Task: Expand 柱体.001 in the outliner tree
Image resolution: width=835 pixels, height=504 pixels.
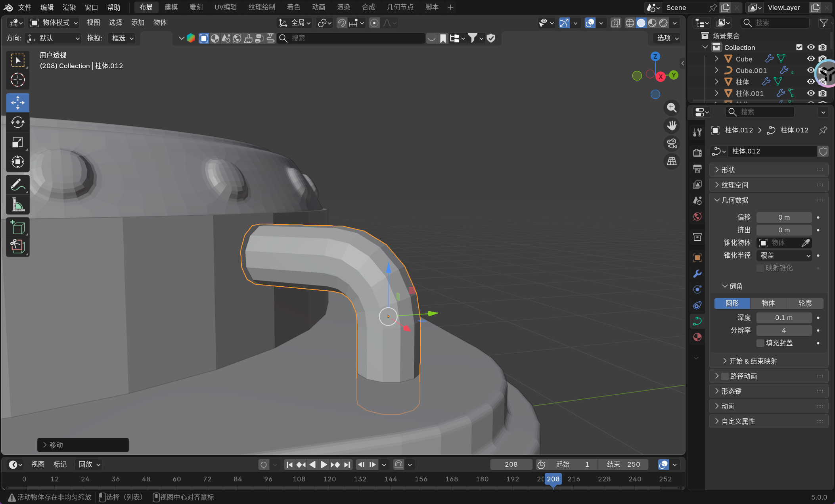Action: click(716, 93)
